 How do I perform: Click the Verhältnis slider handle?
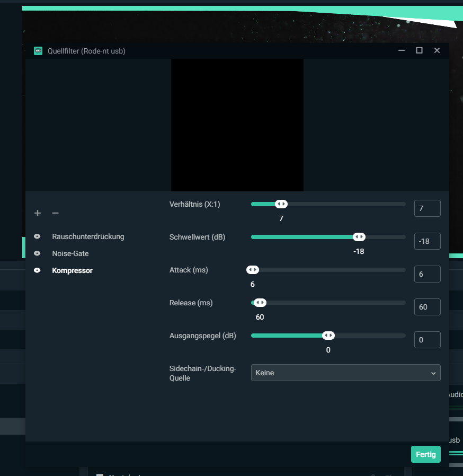tap(281, 204)
